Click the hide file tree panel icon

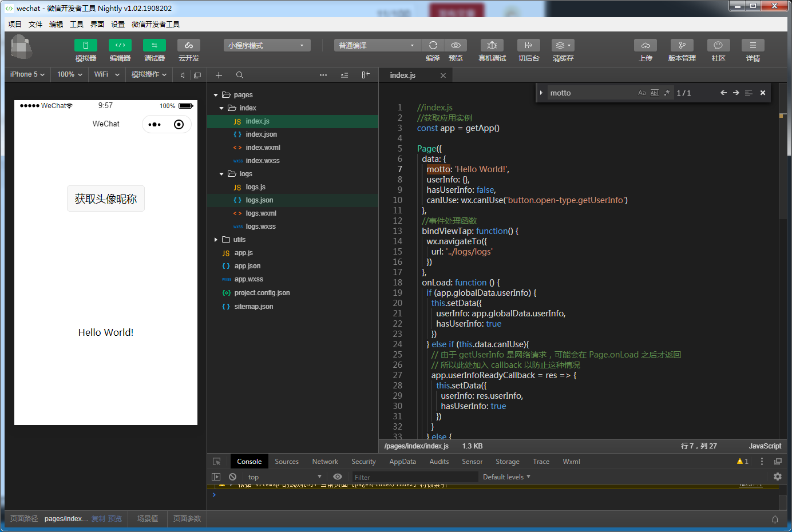tap(366, 75)
